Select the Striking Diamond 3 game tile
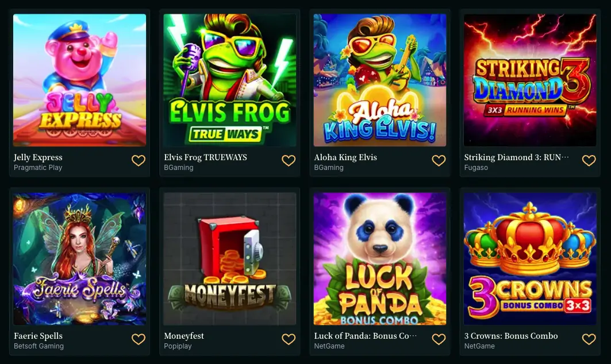 coord(530,80)
